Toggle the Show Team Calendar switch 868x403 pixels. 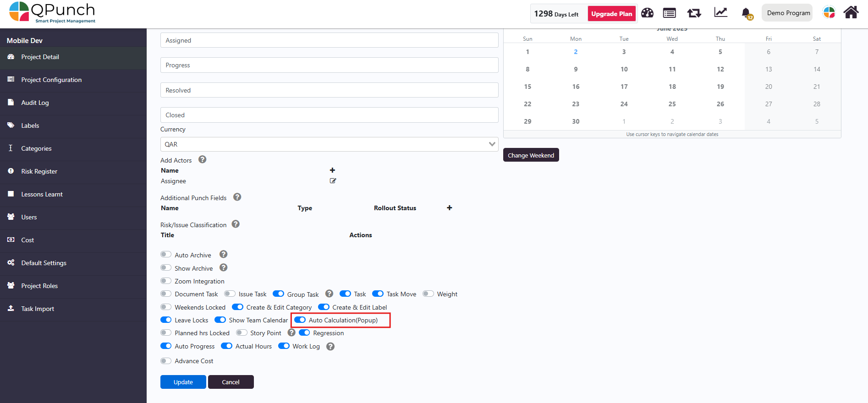click(x=220, y=320)
